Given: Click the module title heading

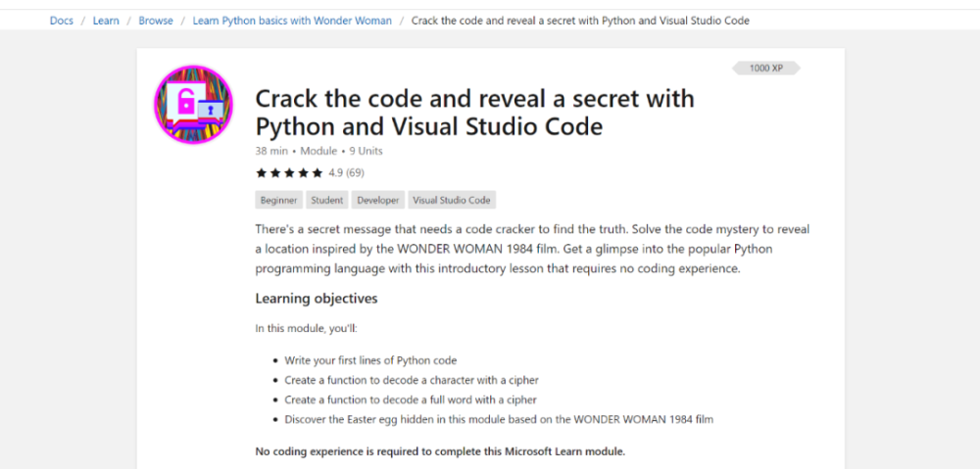Looking at the screenshot, I should [474, 113].
